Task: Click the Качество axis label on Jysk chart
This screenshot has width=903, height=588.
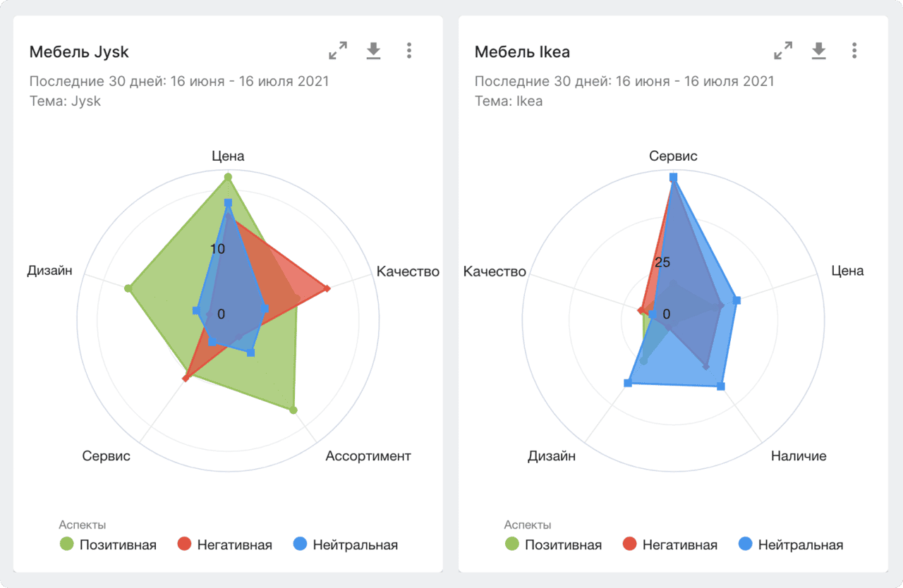Action: click(x=408, y=271)
